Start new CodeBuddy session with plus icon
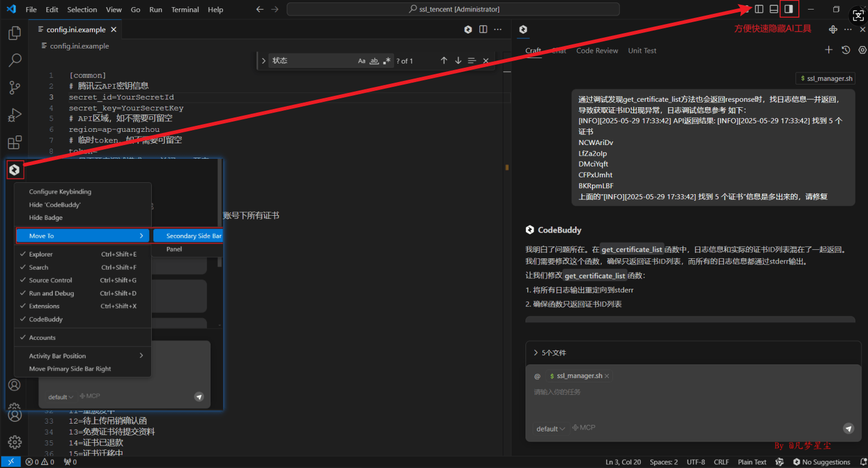868x468 pixels. click(828, 50)
